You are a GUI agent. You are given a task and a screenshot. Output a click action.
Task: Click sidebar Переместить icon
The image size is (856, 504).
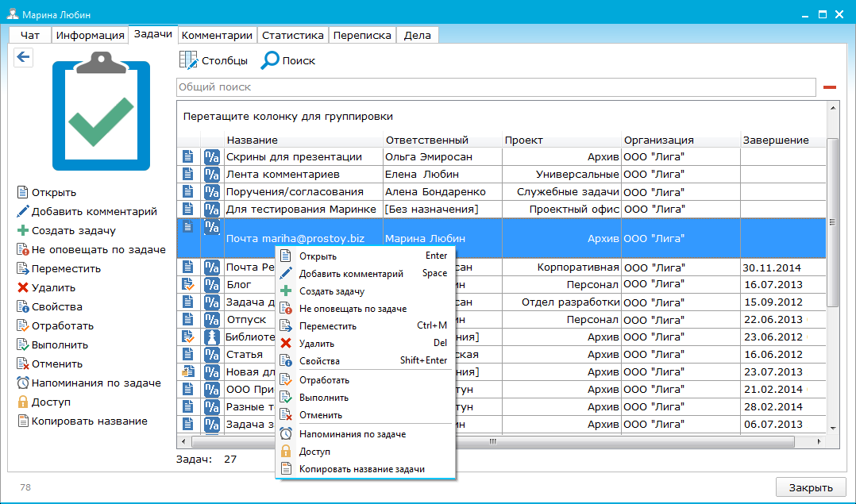[22, 268]
